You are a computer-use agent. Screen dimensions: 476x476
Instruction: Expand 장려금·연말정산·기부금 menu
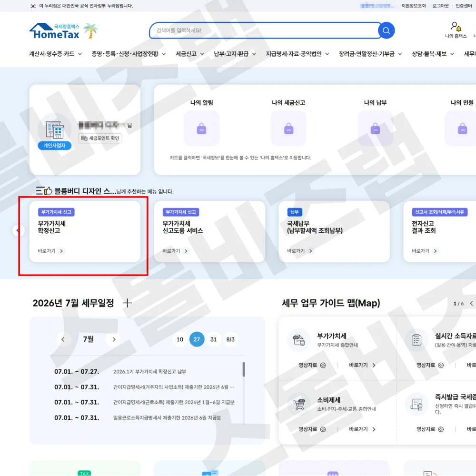(x=370, y=54)
